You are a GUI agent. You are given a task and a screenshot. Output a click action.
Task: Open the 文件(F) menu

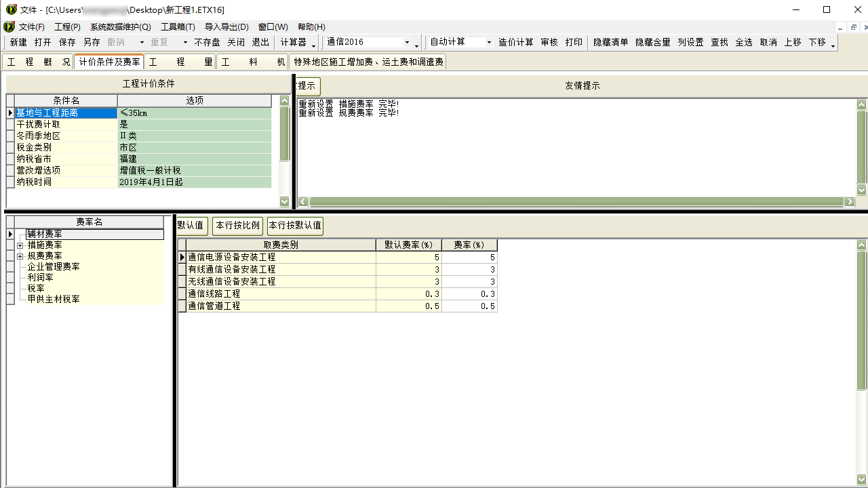point(31,27)
